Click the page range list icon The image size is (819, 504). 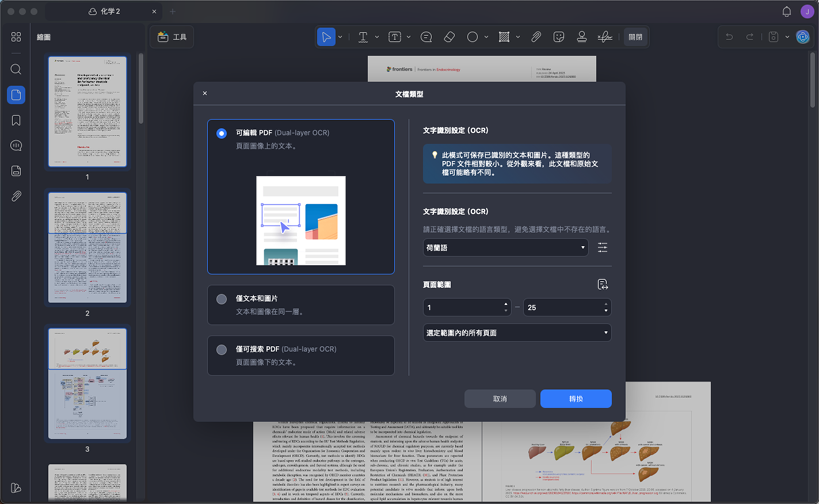[603, 284]
